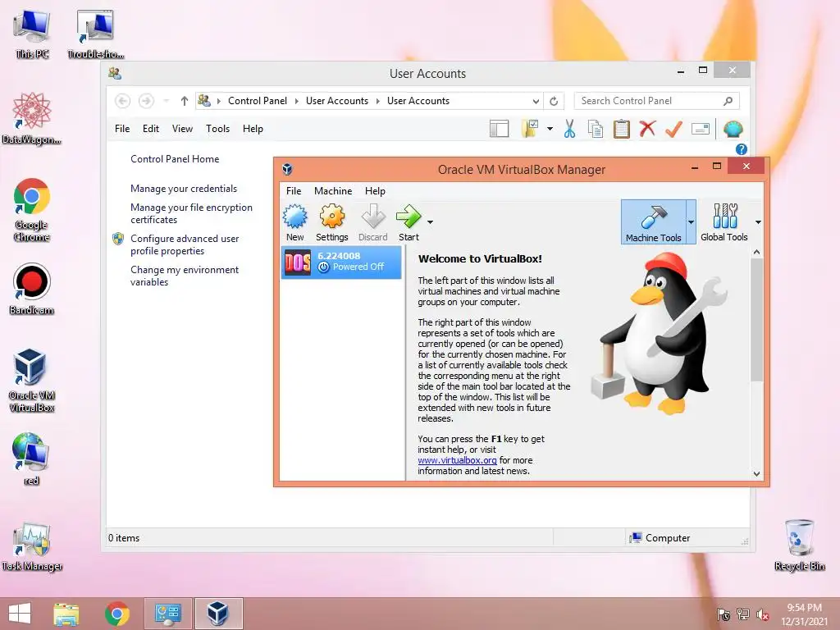The image size is (840, 630).
Task: Click the orange checkmark icon
Action: [673, 129]
